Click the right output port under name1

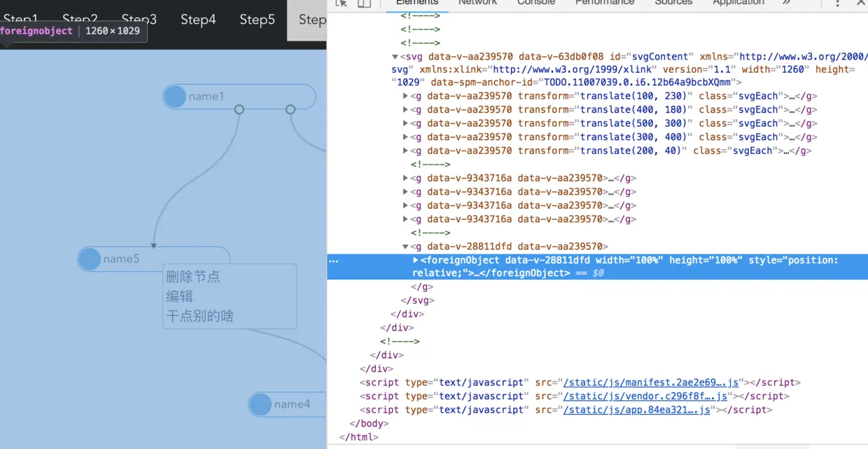[290, 109]
